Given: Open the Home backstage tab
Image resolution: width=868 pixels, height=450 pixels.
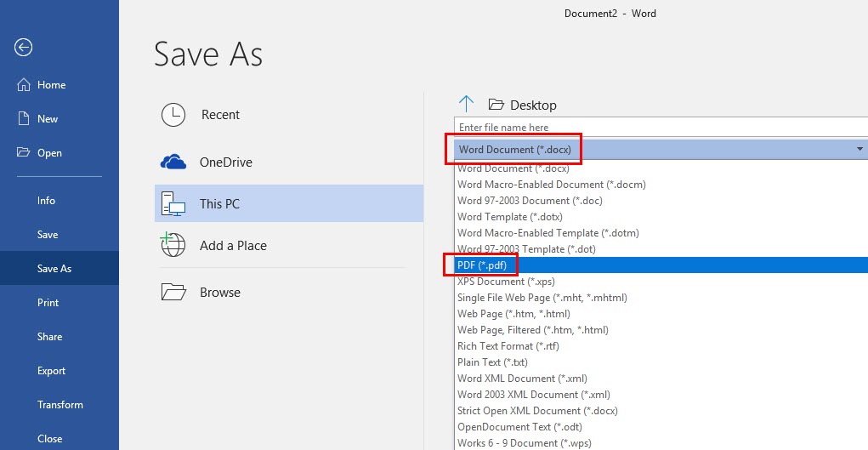Looking at the screenshot, I should coord(60,85).
